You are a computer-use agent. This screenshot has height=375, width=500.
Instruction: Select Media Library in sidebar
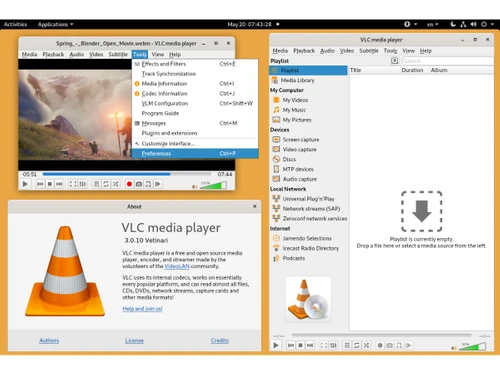(308, 80)
